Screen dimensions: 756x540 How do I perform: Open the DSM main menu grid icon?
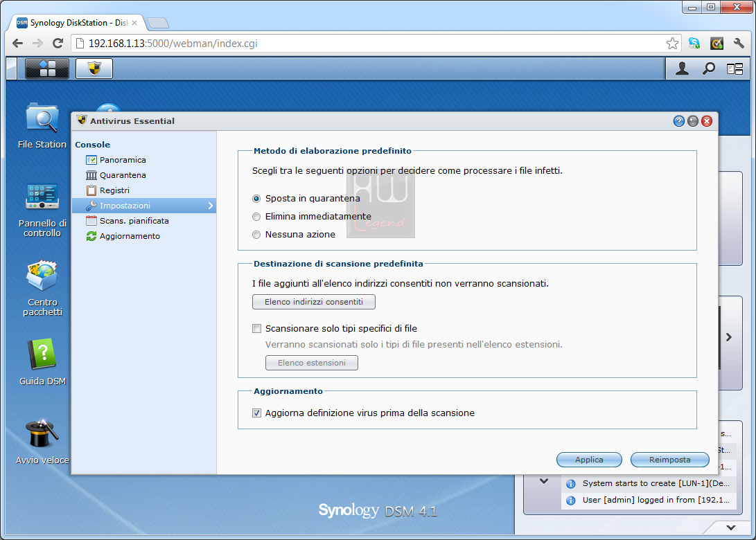click(46, 69)
